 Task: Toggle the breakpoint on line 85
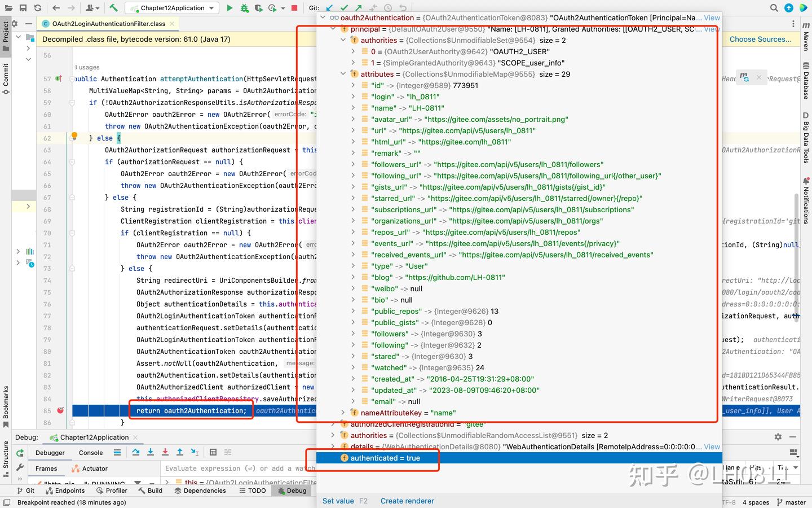tap(60, 410)
